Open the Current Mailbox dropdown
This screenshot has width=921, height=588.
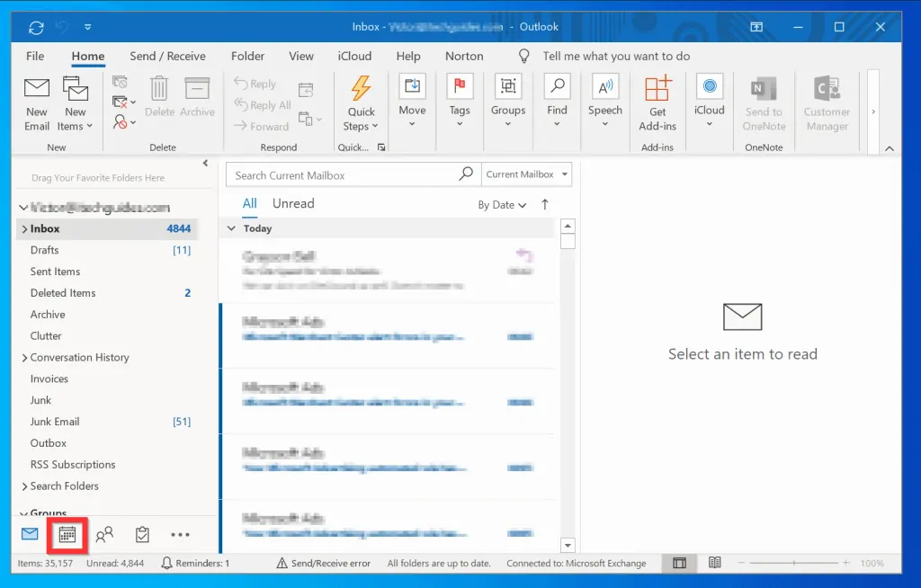pos(526,174)
